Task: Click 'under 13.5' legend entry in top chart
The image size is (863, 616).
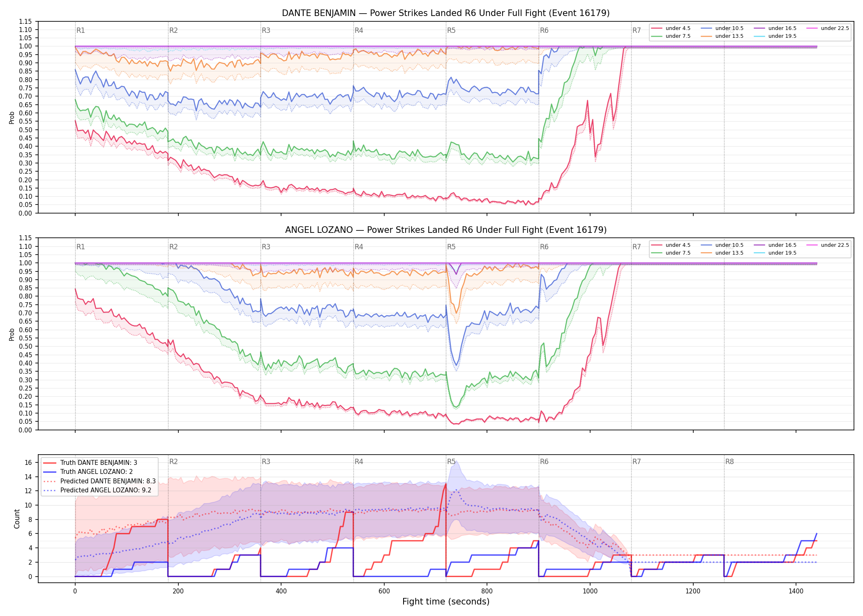Action: (722, 36)
